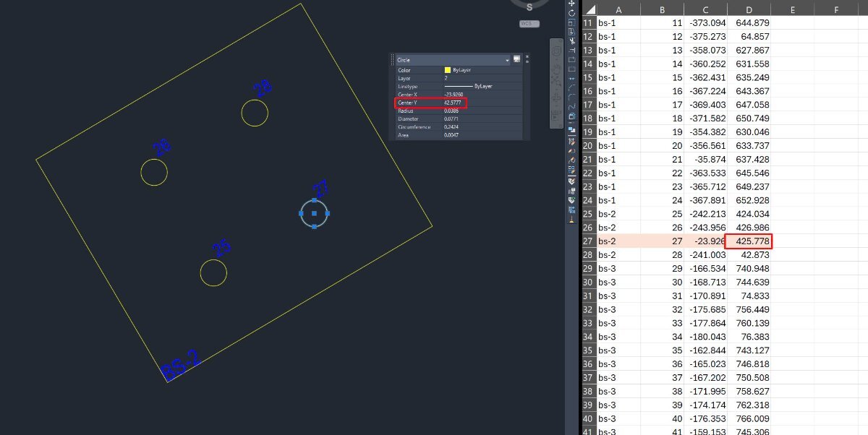Select column C header in Excel
Screen dimensions: 868x435
point(706,9)
